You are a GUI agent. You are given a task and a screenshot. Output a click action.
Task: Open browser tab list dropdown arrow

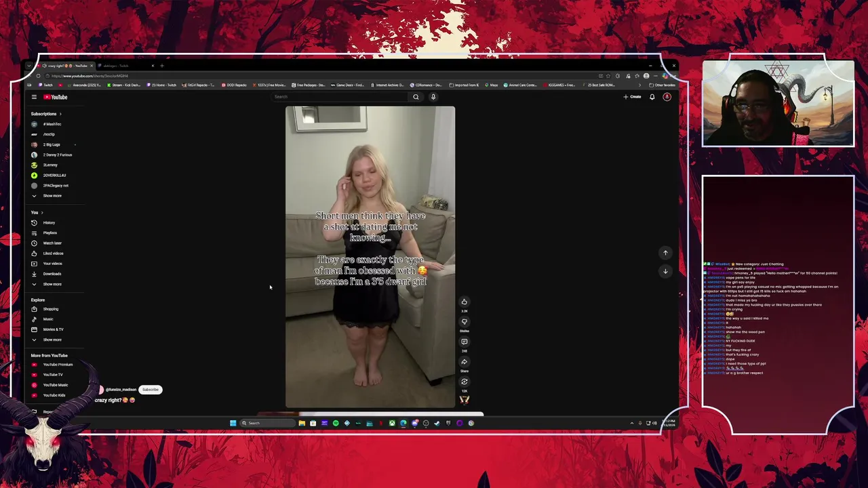31,66
